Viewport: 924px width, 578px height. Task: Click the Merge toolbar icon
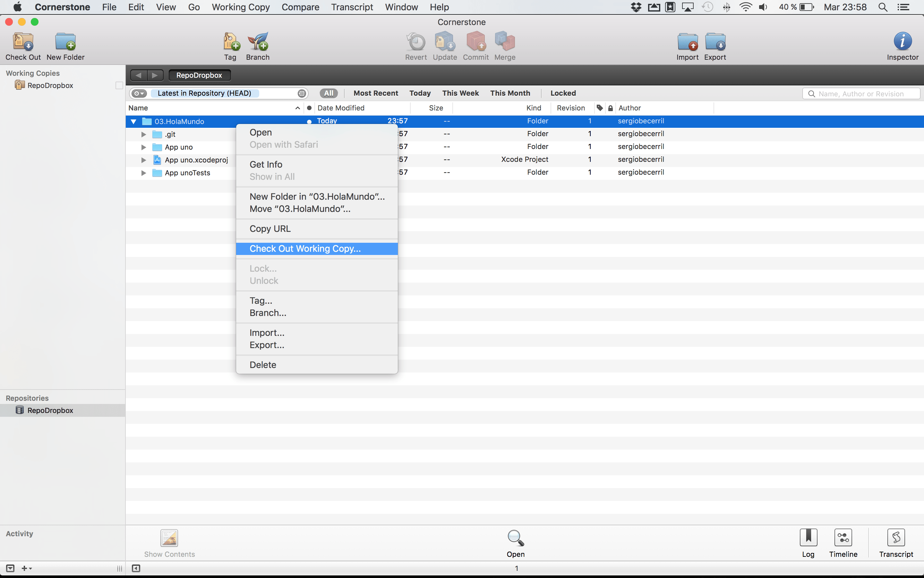click(x=505, y=41)
